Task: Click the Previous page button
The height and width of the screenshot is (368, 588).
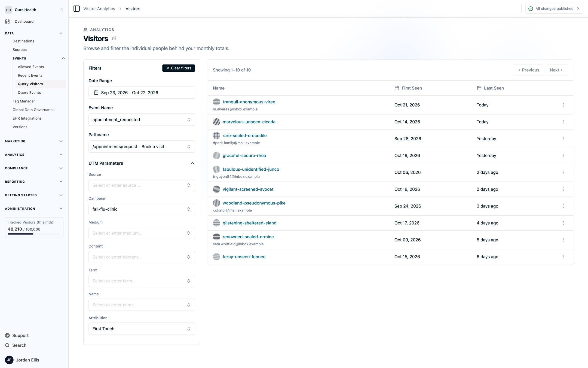Action: 528,70
